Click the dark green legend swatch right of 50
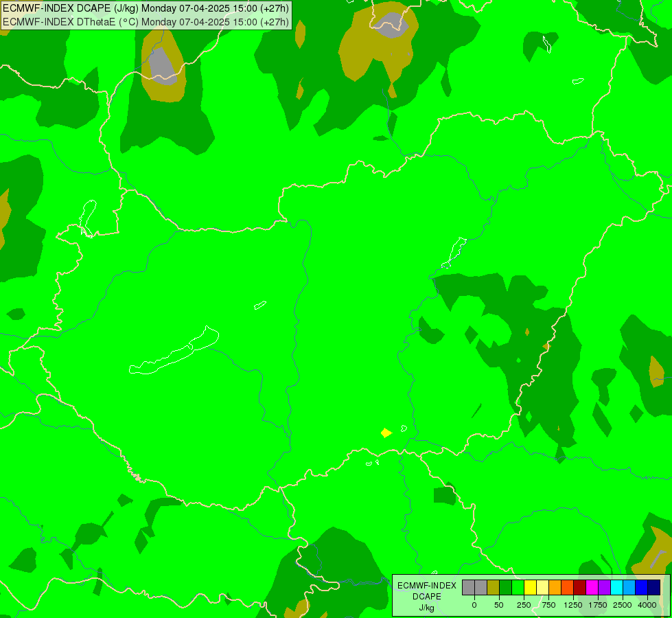 [x=505, y=587]
